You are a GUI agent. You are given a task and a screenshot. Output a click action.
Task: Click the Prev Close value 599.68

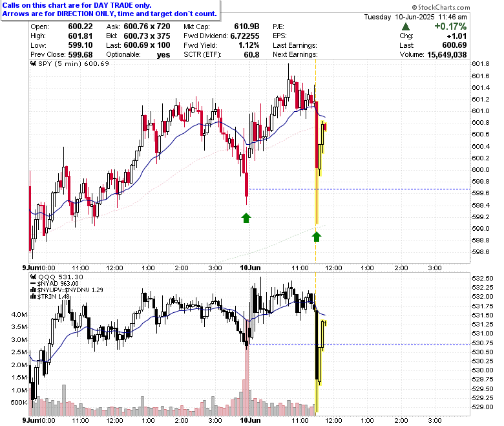click(x=80, y=55)
